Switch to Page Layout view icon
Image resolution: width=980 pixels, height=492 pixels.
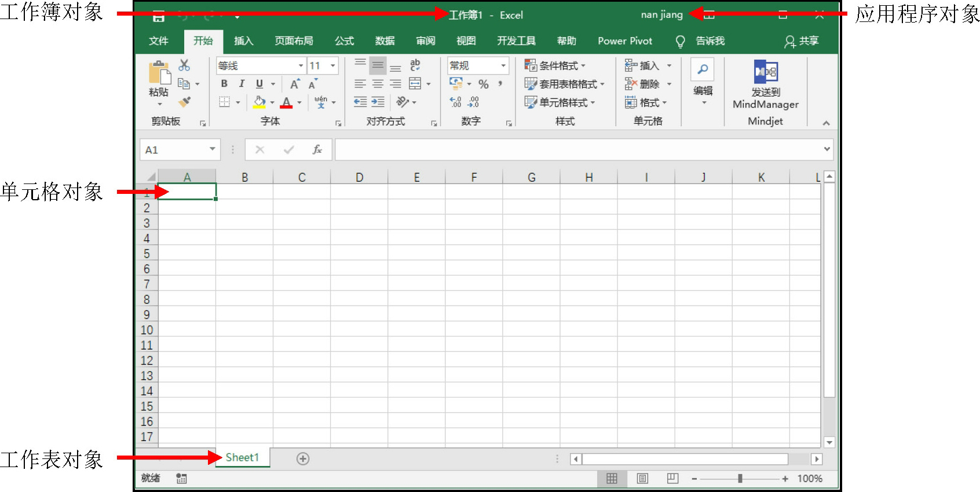(x=642, y=478)
